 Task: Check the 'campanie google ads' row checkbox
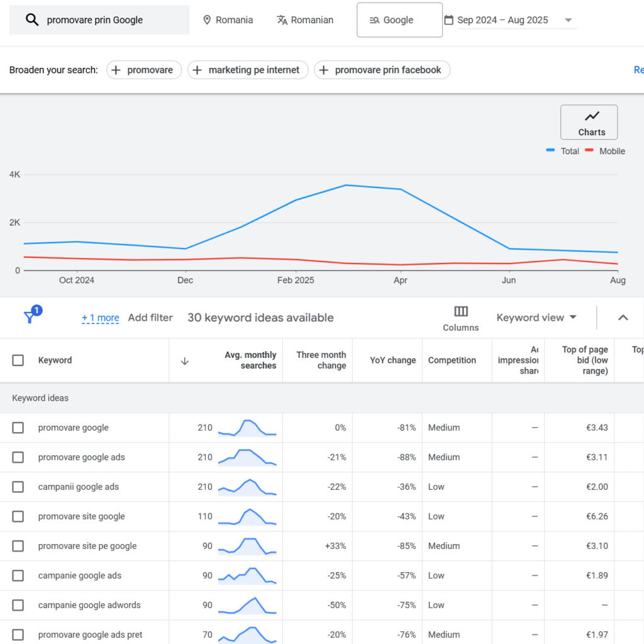pos(18,575)
